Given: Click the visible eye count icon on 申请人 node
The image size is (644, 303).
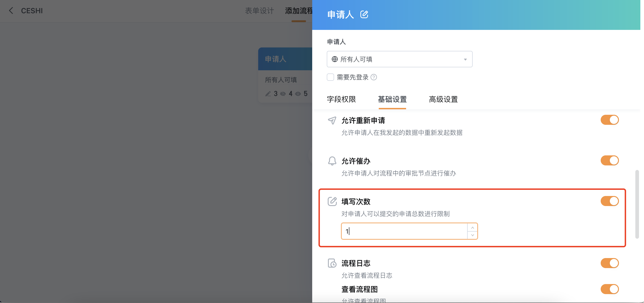Looking at the screenshot, I should 298,94.
